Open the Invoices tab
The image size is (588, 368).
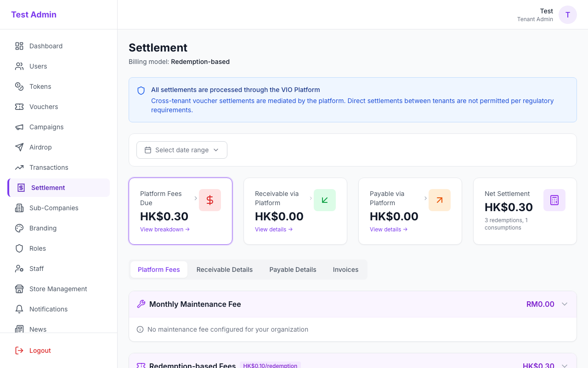point(345,270)
